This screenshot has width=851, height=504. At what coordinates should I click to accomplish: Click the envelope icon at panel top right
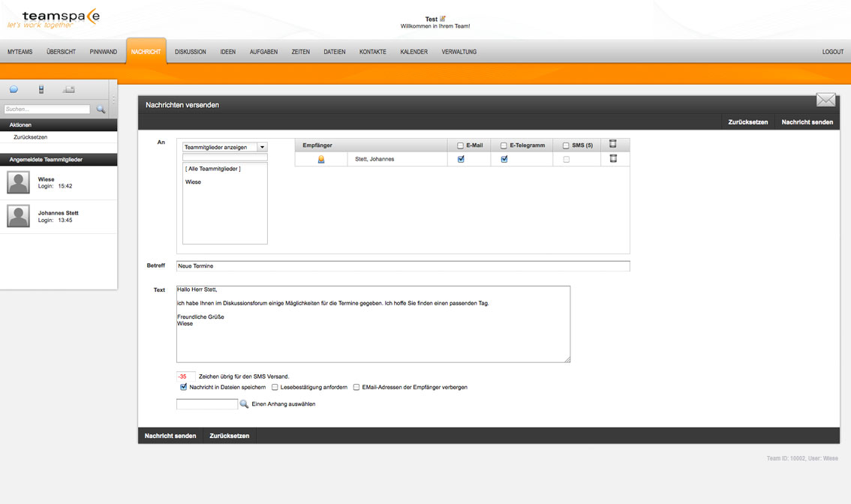click(x=825, y=100)
